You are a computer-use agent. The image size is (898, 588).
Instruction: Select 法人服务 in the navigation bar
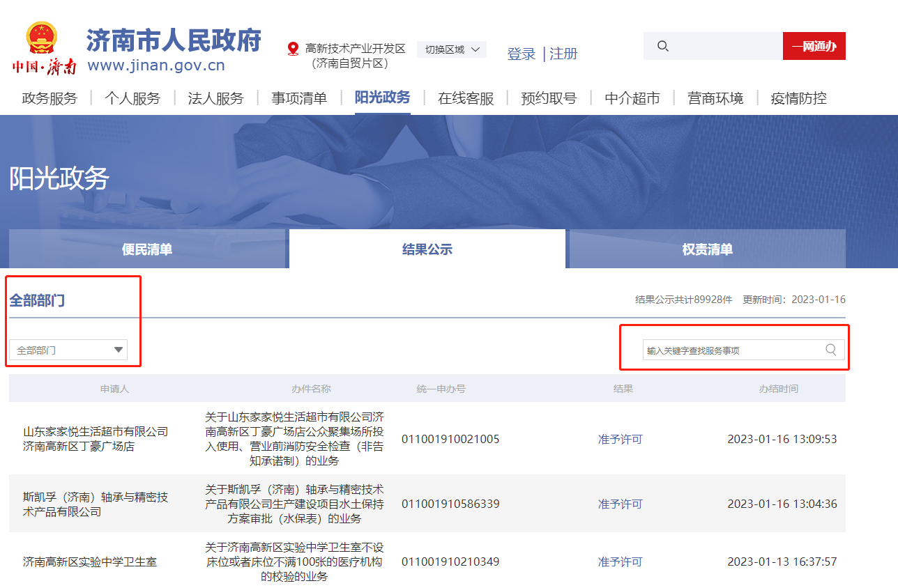click(215, 98)
